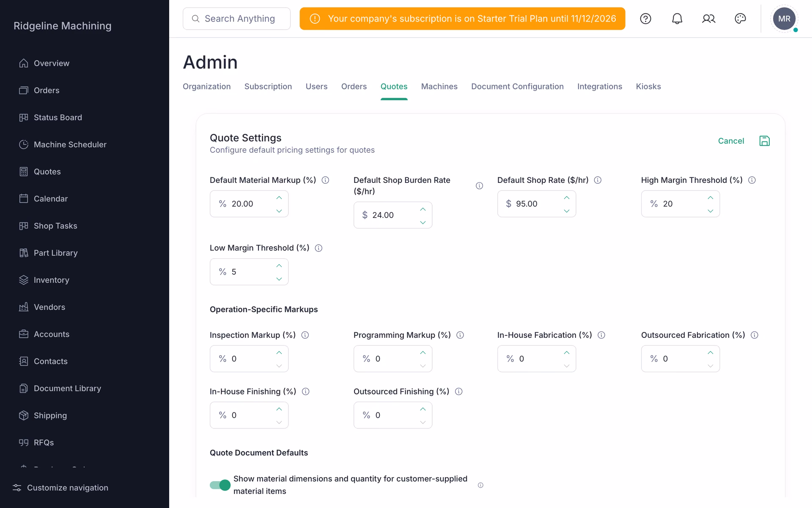
Task: Click info icon beside Inspection Markup
Action: 305,335
